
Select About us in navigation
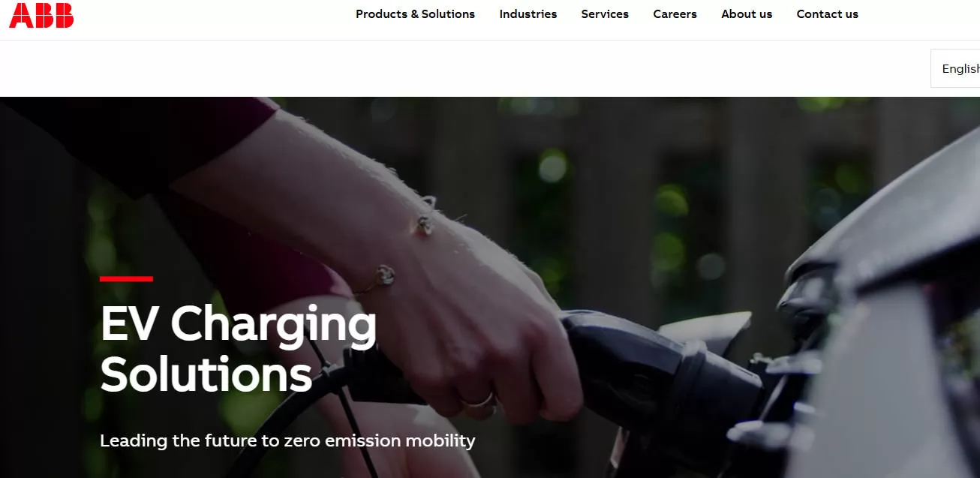coord(747,14)
